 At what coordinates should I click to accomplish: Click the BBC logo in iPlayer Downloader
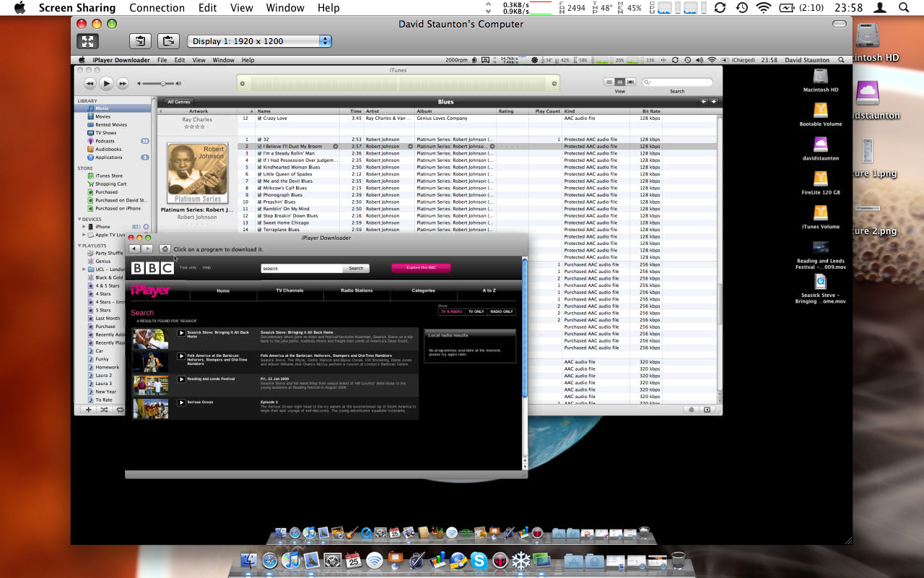click(x=152, y=268)
